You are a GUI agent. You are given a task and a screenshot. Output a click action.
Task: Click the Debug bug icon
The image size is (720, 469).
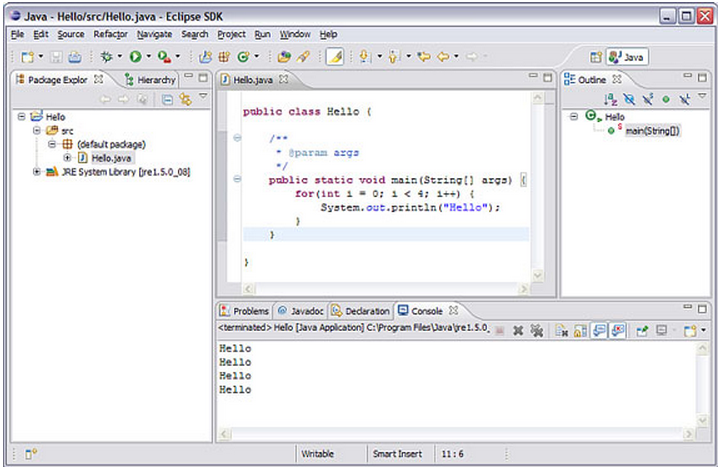(105, 57)
